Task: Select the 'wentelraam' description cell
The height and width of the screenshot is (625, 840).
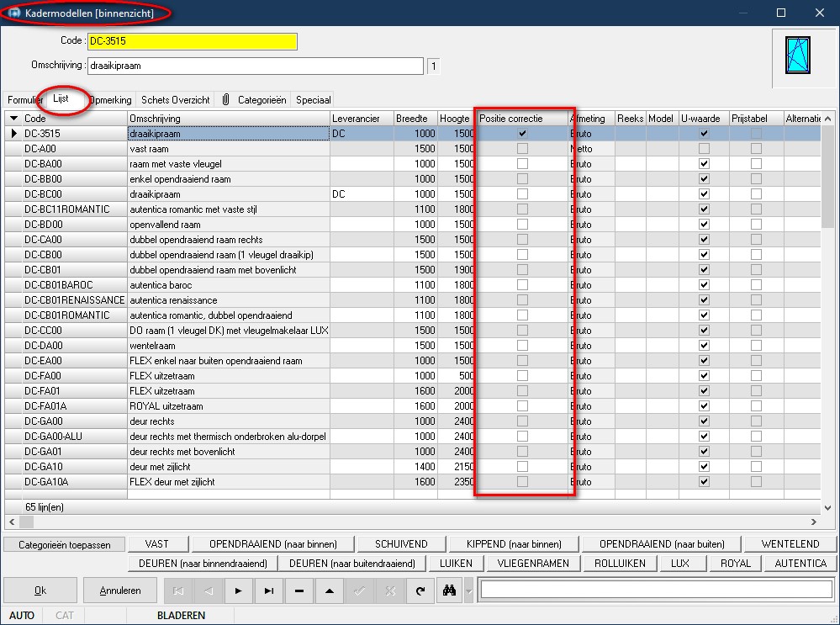Action: click(229, 346)
